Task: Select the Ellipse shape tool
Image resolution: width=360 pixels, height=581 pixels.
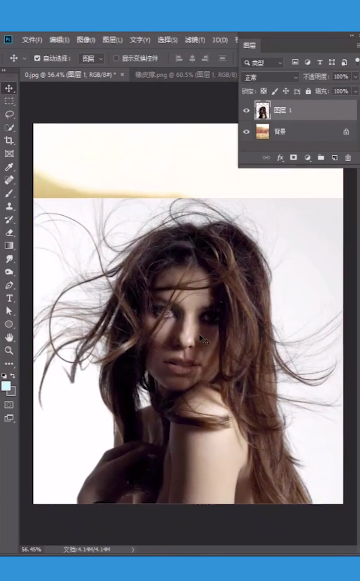Action: [x=9, y=324]
